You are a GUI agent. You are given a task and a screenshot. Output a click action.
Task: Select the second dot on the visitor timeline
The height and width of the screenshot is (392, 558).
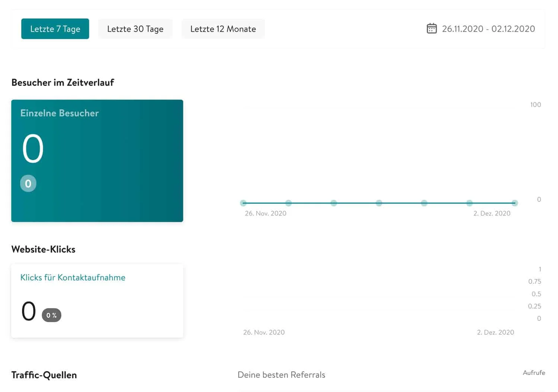click(x=289, y=203)
